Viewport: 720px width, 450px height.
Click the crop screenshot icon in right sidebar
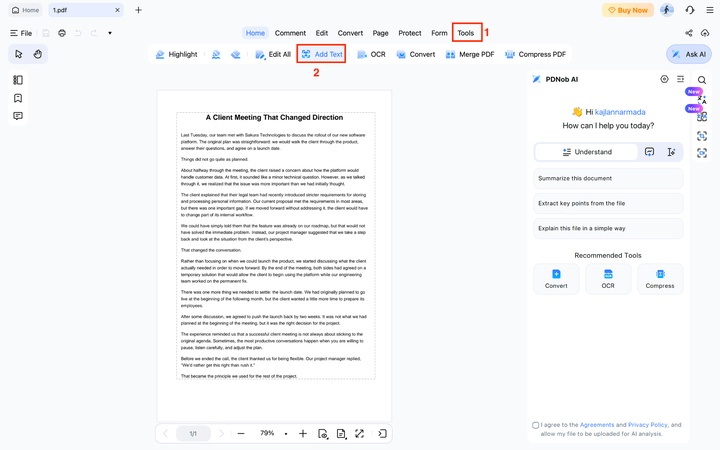(x=702, y=136)
